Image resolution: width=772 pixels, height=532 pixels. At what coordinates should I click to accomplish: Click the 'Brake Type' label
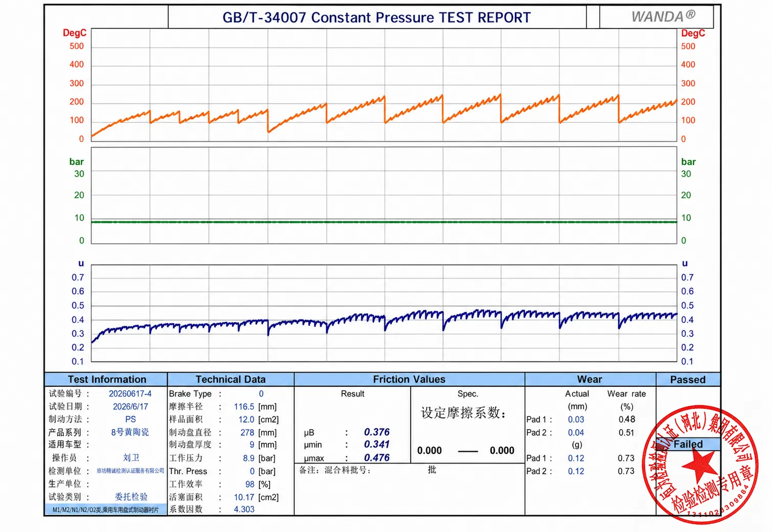[x=190, y=394]
